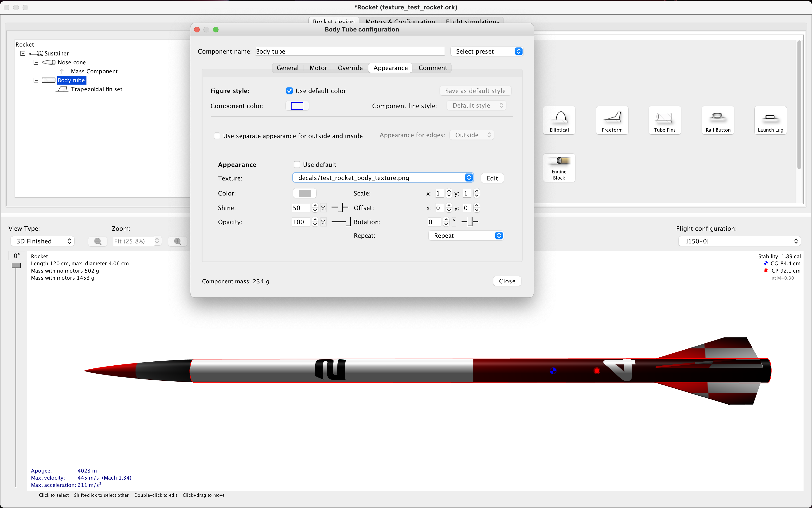812x508 pixels.
Task: Select the Trapezoidal fin set in the tree
Action: tap(97, 89)
